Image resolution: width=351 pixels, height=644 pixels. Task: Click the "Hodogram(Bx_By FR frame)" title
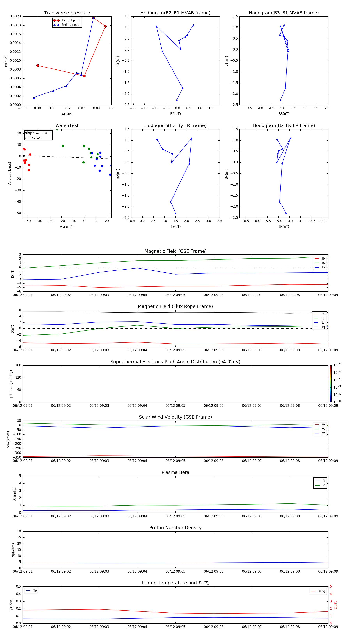[x=284, y=125]
